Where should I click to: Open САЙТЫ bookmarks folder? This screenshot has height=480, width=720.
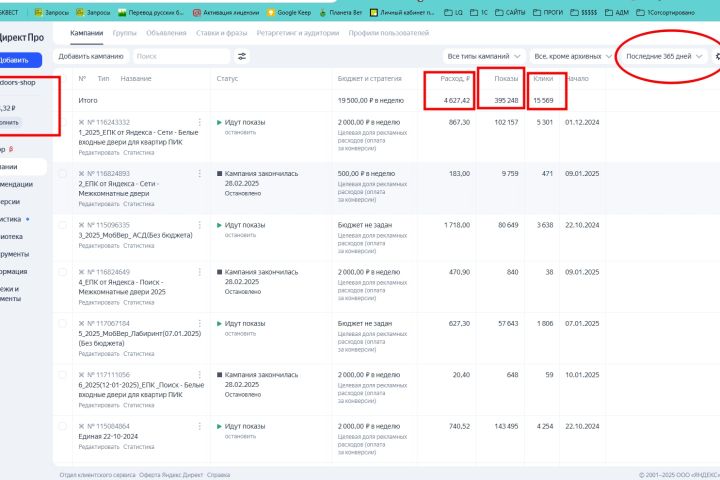point(510,12)
